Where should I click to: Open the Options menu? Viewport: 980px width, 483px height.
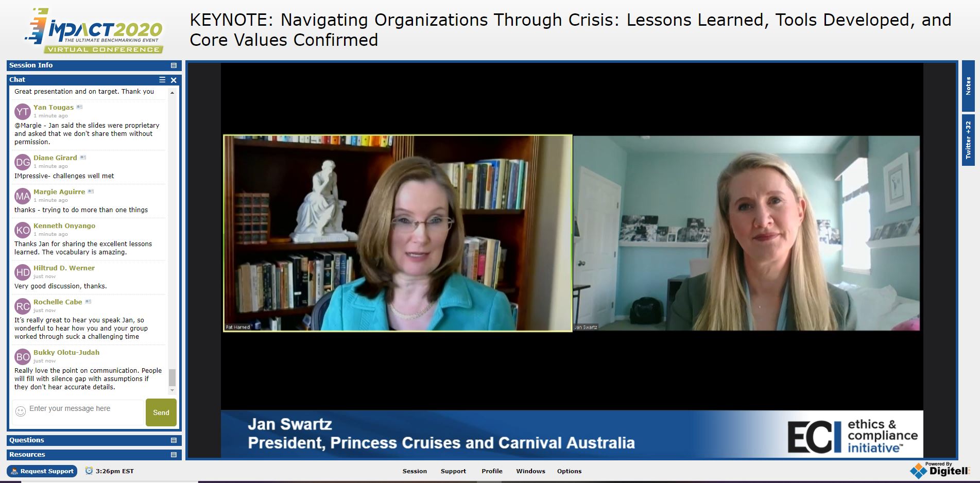coord(569,471)
